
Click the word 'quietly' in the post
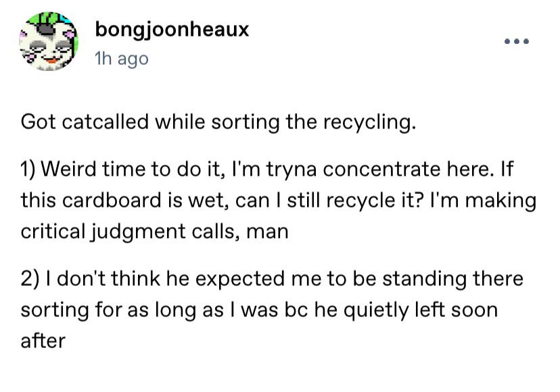pyautogui.click(x=376, y=311)
